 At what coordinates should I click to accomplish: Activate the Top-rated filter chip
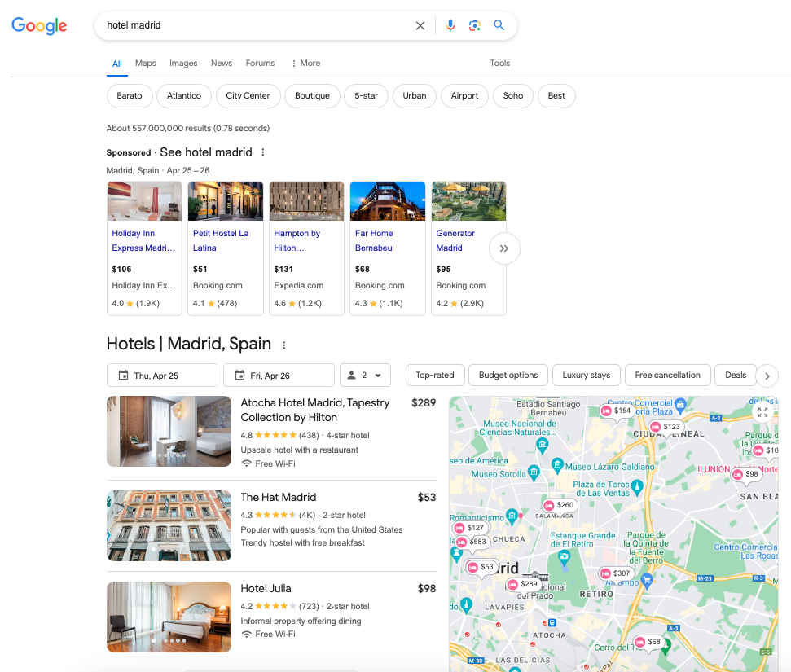(435, 375)
